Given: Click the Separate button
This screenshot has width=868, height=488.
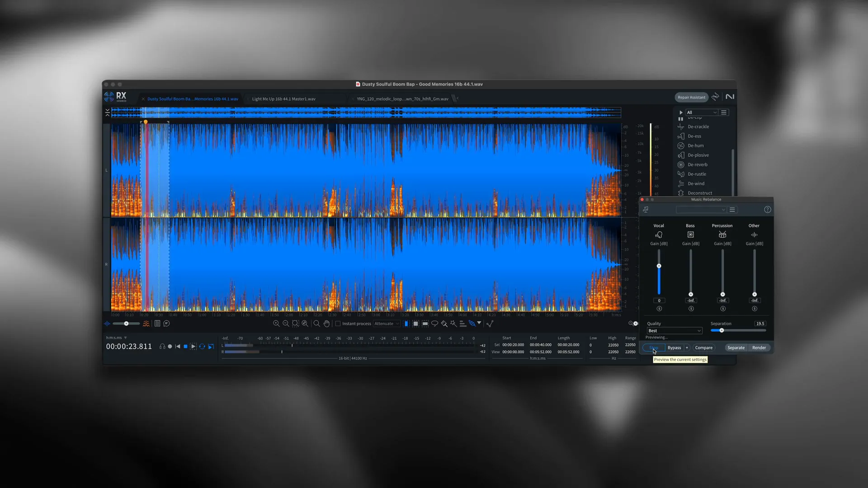Looking at the screenshot, I should pos(736,347).
